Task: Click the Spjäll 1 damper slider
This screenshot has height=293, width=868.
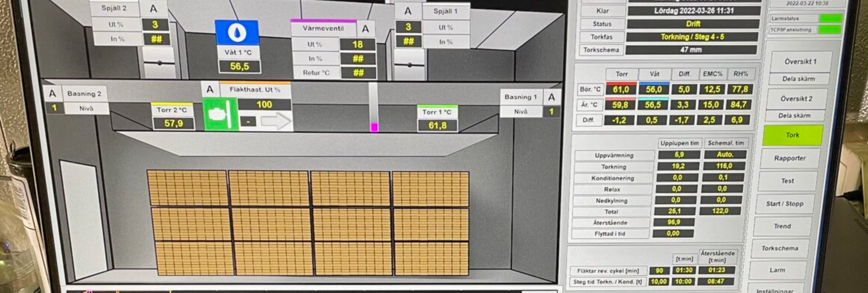Action: 409,65
